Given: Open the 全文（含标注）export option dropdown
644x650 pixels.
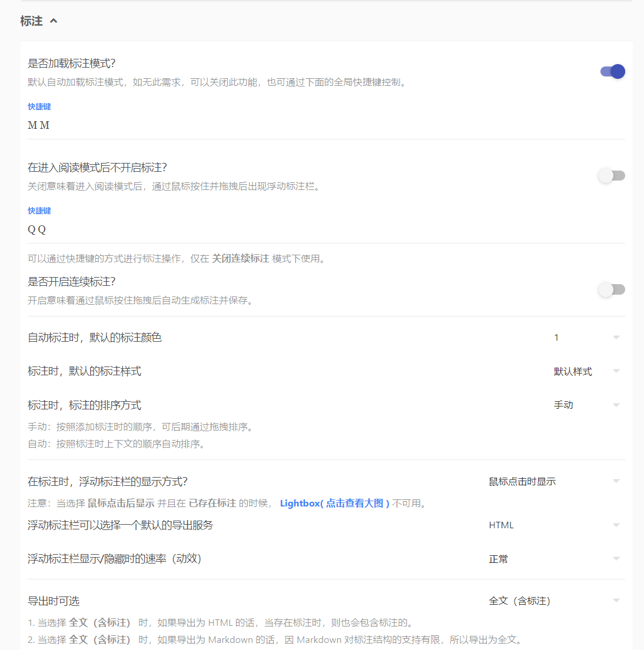Looking at the screenshot, I should pyautogui.click(x=555, y=601).
